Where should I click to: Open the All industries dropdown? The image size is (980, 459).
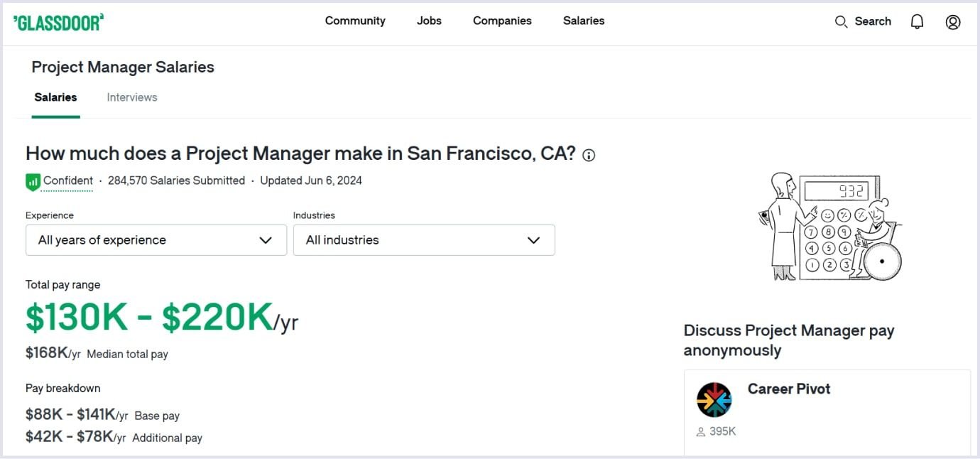pyautogui.click(x=424, y=240)
